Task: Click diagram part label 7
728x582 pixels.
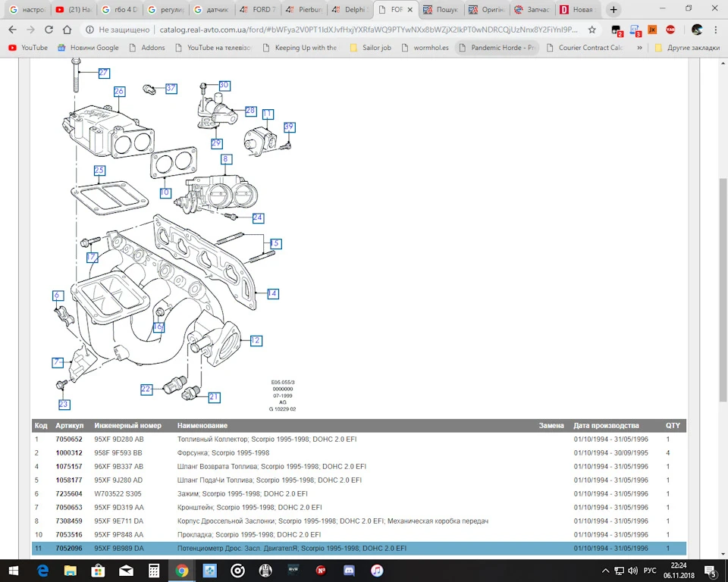Action: pyautogui.click(x=57, y=362)
